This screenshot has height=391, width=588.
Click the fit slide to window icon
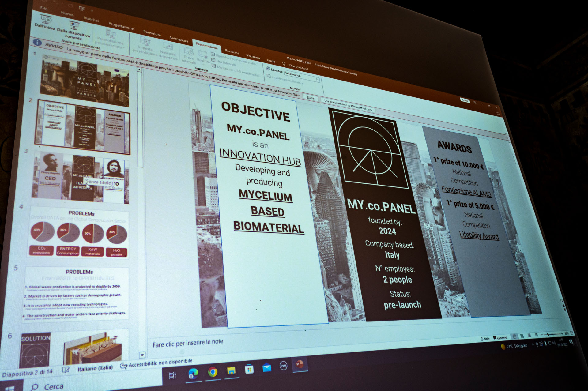pos(572,333)
